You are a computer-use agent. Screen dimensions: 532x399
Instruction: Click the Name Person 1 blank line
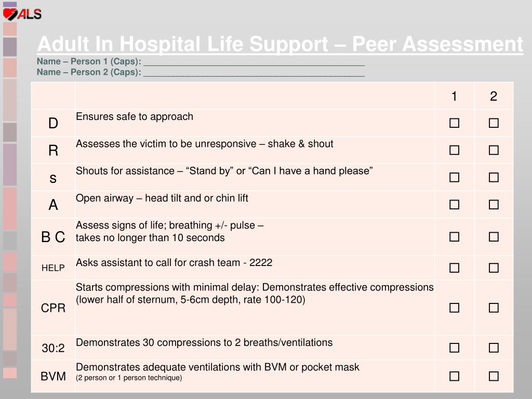coord(254,62)
